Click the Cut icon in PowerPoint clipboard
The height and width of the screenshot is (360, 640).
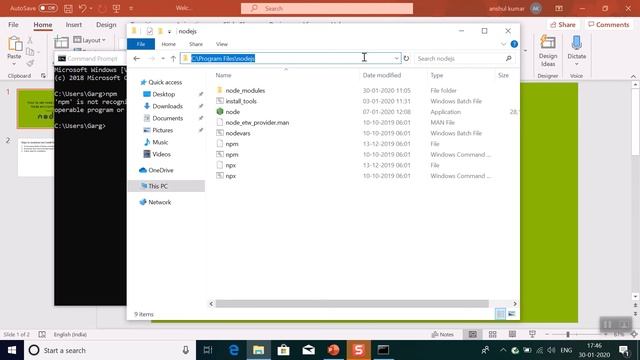coord(30,40)
